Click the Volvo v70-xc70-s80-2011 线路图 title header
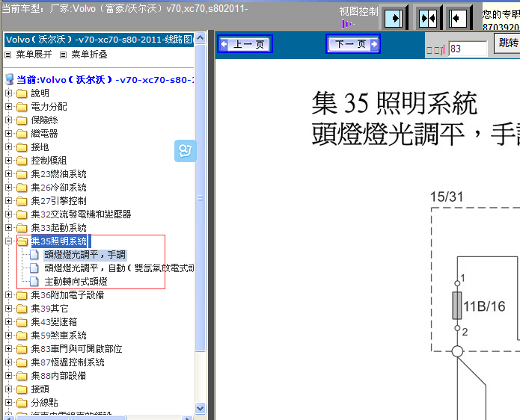Screen dimensions: 520x420 click(100, 40)
